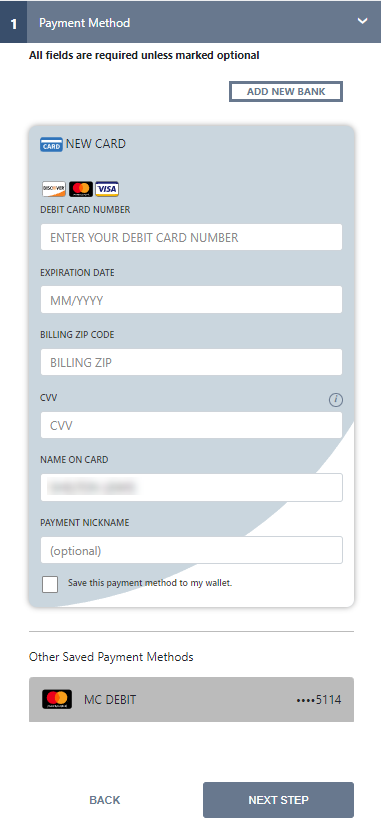Check Save this payment method to my wallet
This screenshot has width=381, height=825.
[x=50, y=584]
